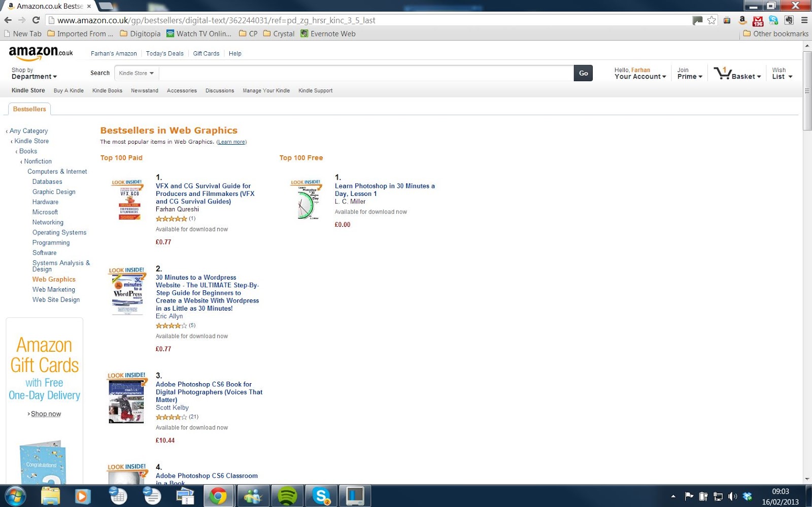Click the browser reload icon
Screen dimensions: 812x507
pyautogui.click(x=36, y=20)
